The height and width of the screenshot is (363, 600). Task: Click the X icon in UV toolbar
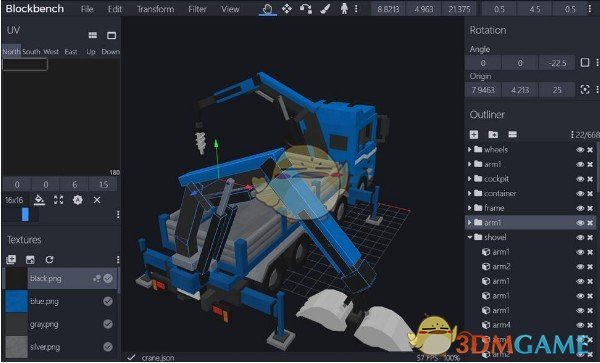(97, 200)
